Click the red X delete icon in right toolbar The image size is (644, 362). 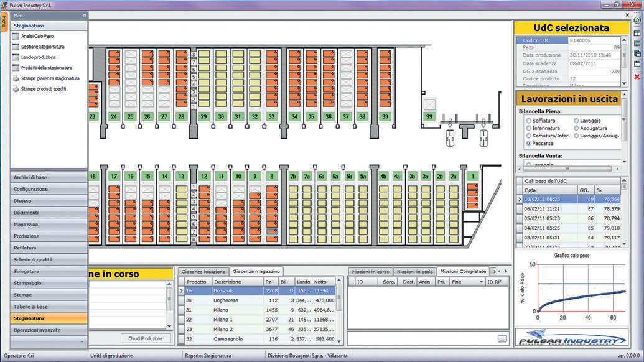pos(637,77)
